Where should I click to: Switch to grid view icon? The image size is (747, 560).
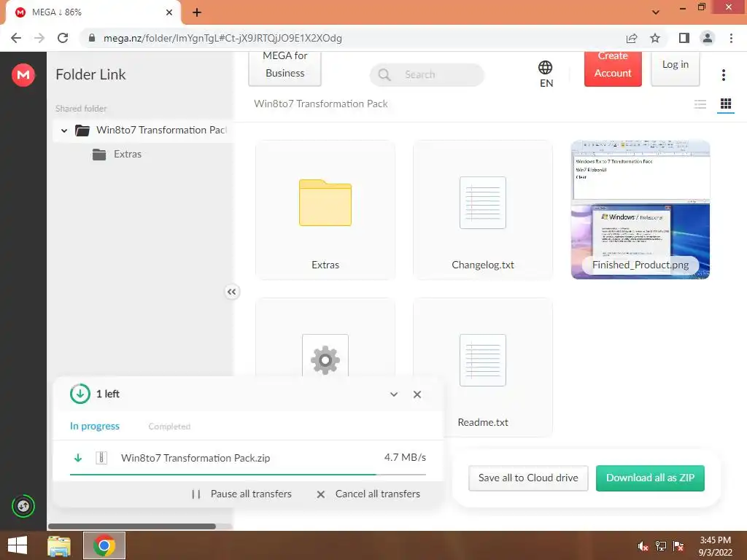click(726, 104)
